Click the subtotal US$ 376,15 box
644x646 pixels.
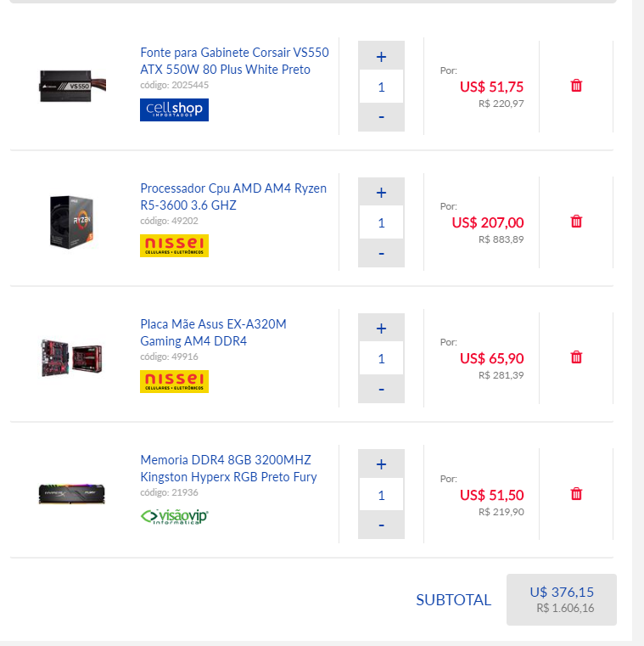click(x=561, y=599)
